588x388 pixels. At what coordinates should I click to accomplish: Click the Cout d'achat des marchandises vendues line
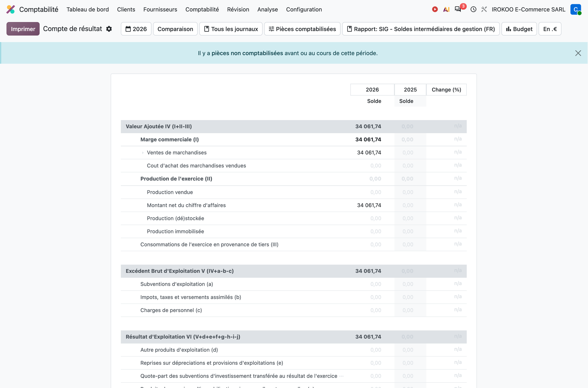(294, 166)
